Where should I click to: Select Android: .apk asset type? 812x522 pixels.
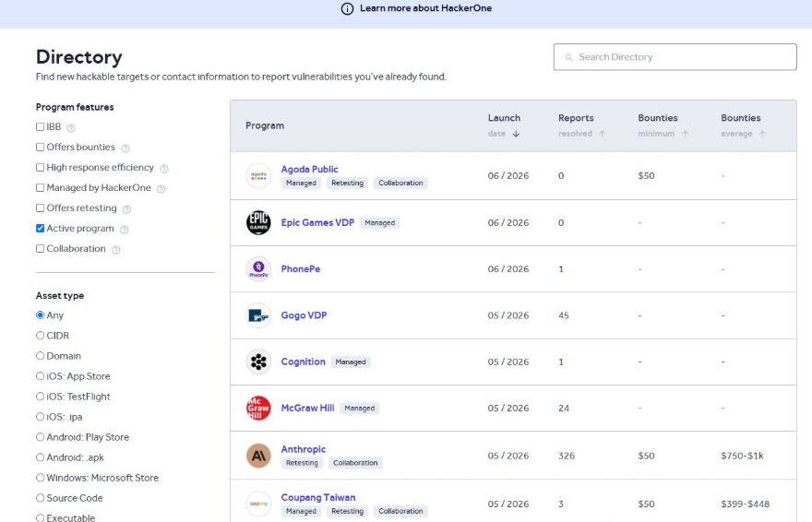coord(40,457)
